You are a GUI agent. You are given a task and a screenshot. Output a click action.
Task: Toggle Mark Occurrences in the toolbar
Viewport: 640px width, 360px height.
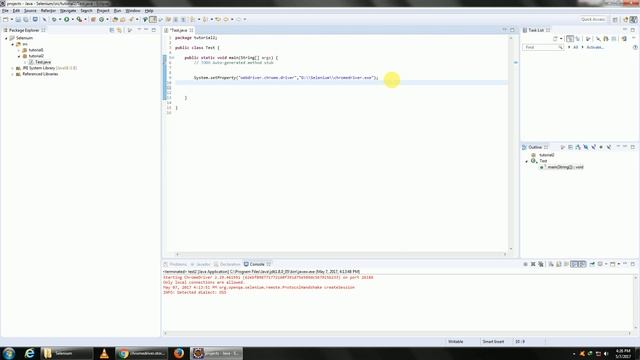tap(153, 19)
